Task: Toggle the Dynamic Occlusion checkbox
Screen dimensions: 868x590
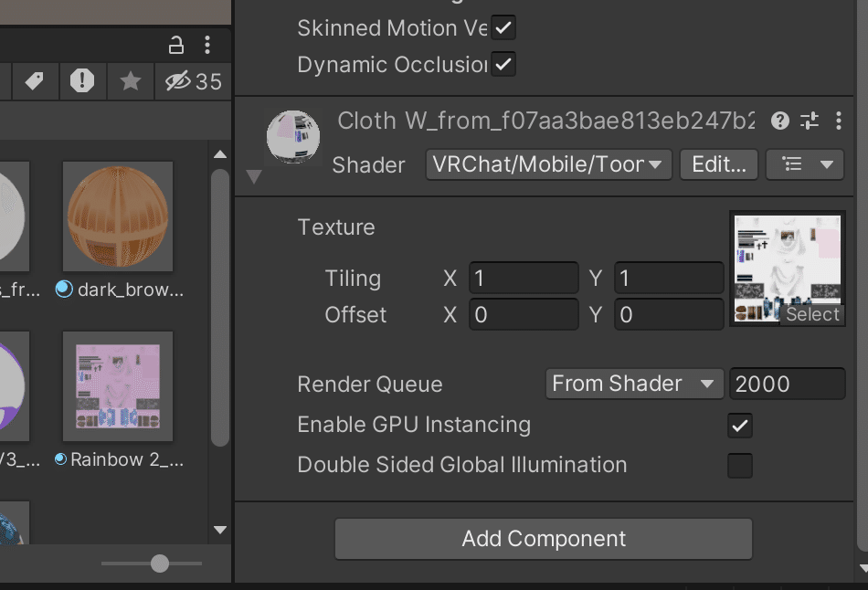Action: [503, 64]
